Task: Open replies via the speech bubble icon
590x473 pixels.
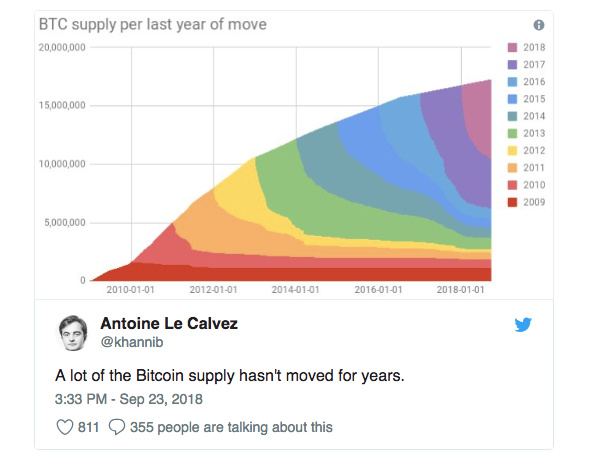Action: click(x=117, y=427)
